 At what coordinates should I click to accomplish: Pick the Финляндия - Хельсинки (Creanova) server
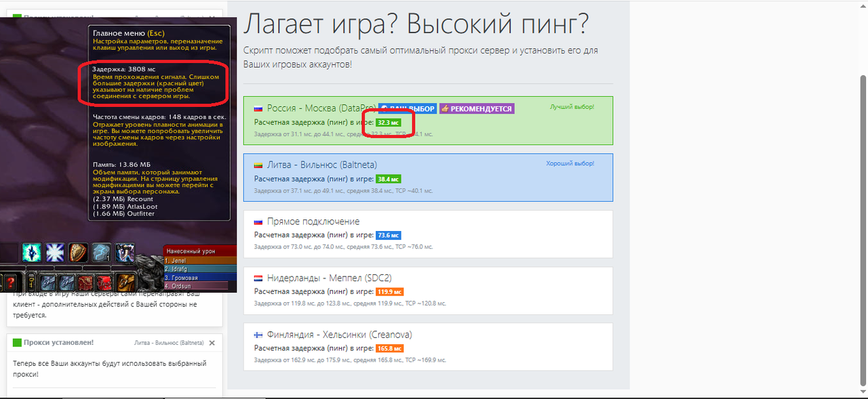coord(428,347)
